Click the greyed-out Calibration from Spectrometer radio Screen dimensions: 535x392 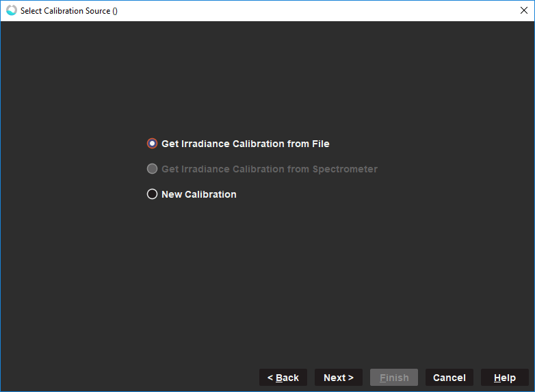(x=152, y=169)
